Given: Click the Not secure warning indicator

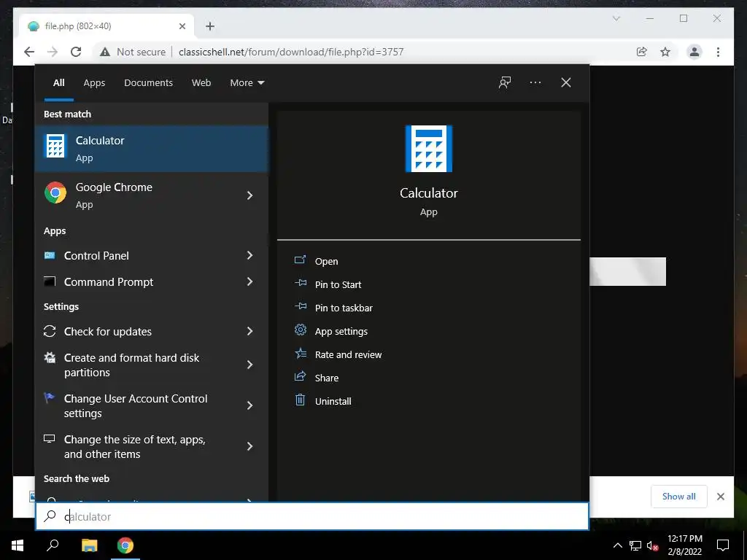Looking at the screenshot, I should [x=133, y=52].
